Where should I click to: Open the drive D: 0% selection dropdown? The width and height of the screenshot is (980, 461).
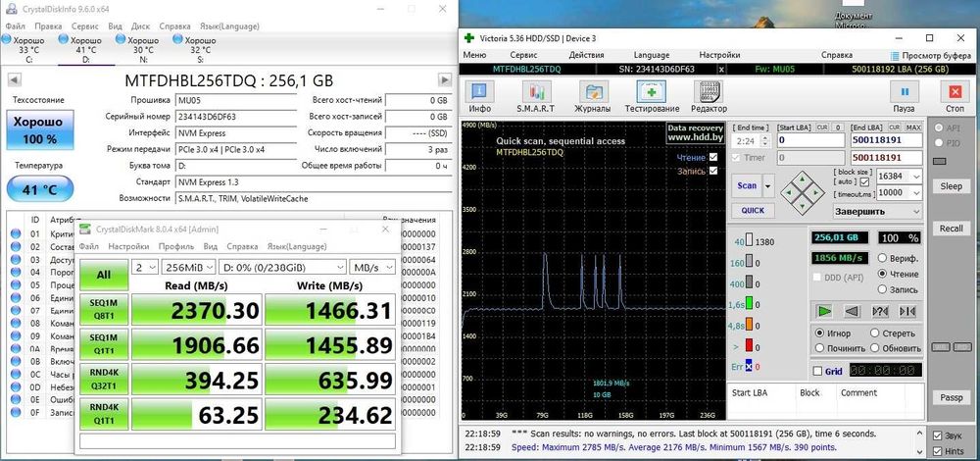(282, 267)
